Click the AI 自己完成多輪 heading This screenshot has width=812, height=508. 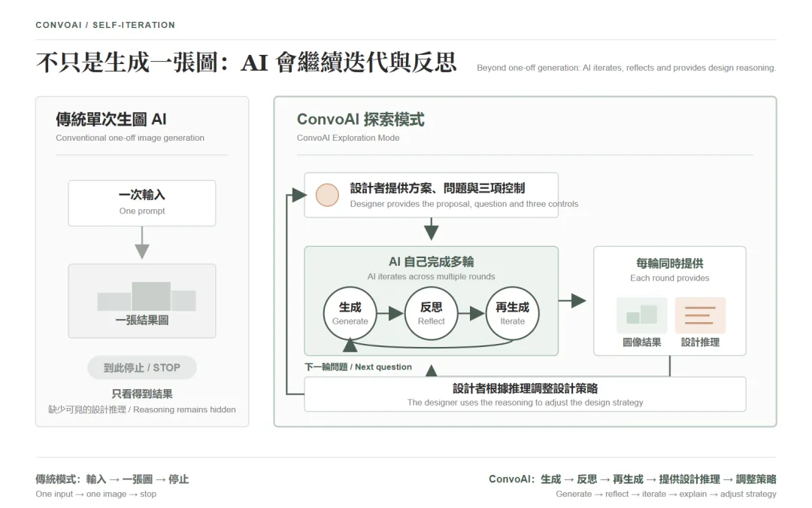[x=432, y=262]
